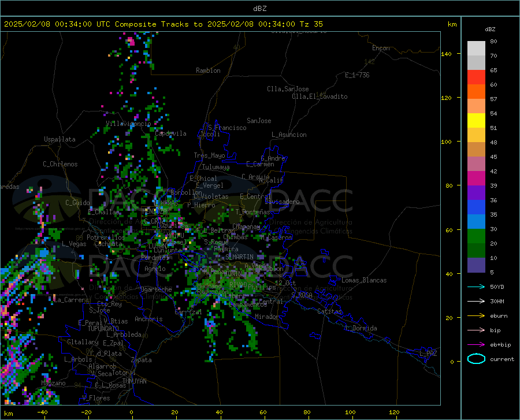The width and height of the screenshot is (520, 420).
Task: Click the 'Tz 35' text in the header
Action: (x=311, y=24)
